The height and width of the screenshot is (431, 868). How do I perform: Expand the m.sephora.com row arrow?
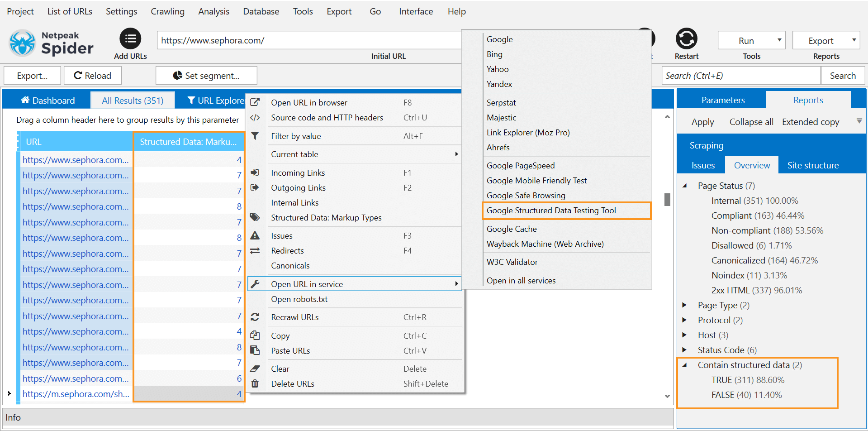9,393
